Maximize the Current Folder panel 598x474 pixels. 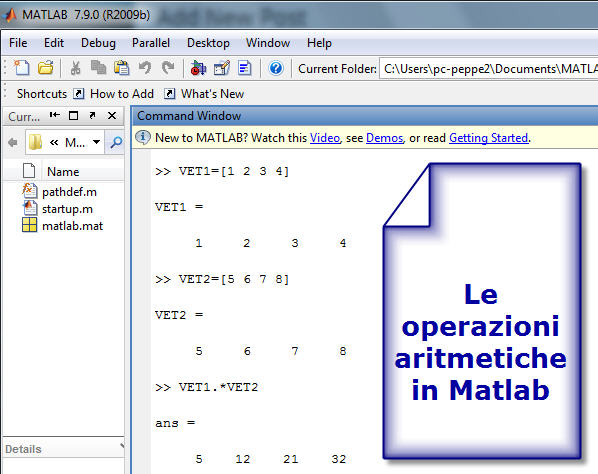[74, 115]
